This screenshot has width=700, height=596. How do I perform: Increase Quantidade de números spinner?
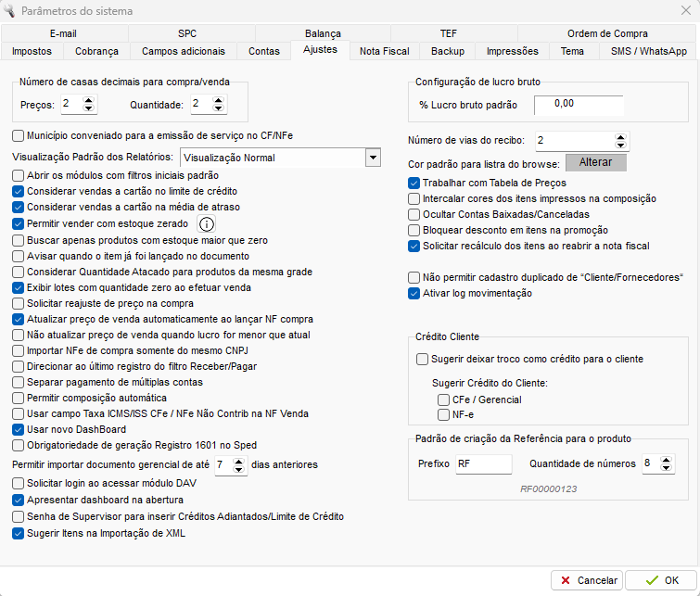click(666, 460)
